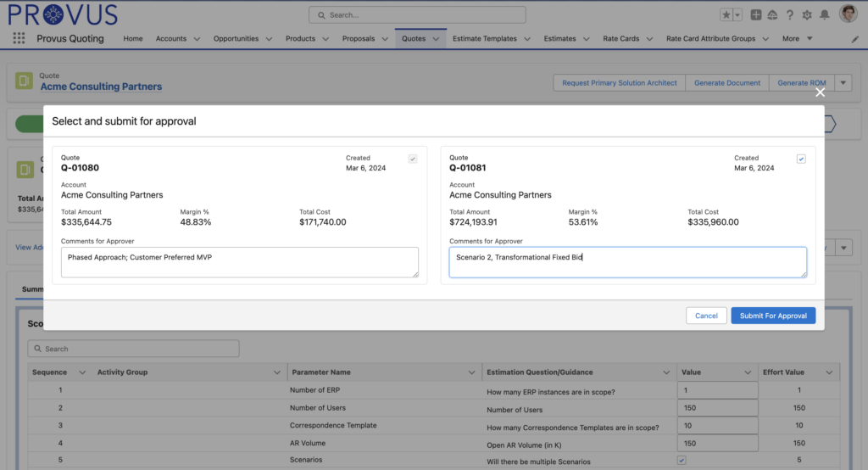868x470 pixels.
Task: Open the More navigation dropdown
Action: click(797, 38)
